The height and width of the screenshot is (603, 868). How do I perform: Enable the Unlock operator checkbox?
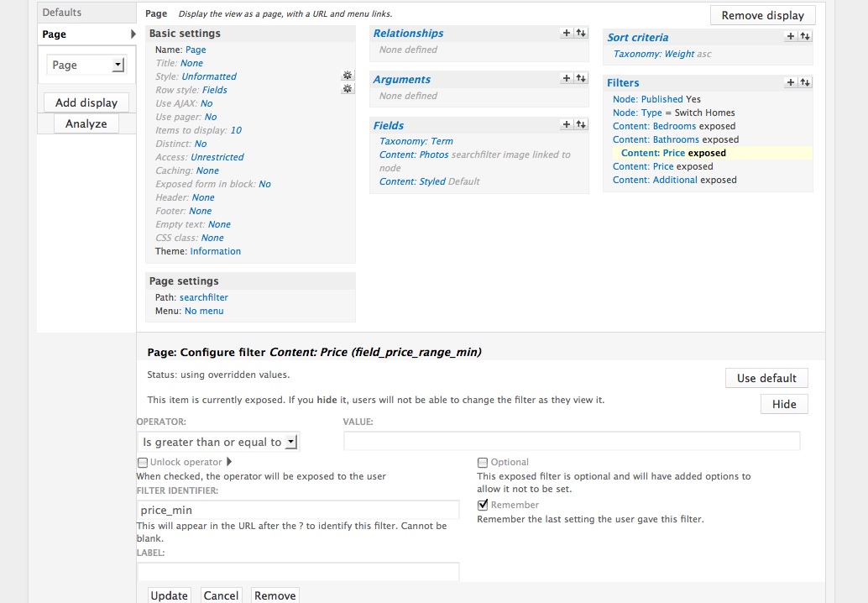142,462
